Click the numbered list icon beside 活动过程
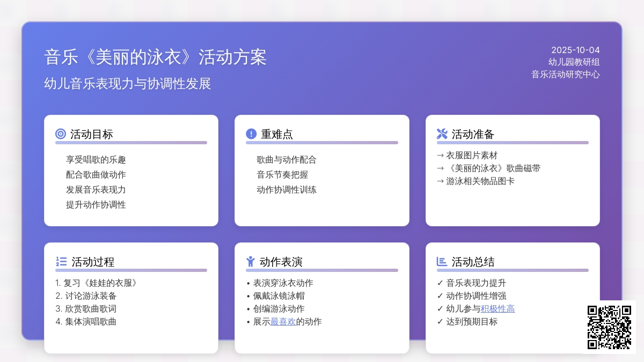The height and width of the screenshot is (362, 644). 61,262
